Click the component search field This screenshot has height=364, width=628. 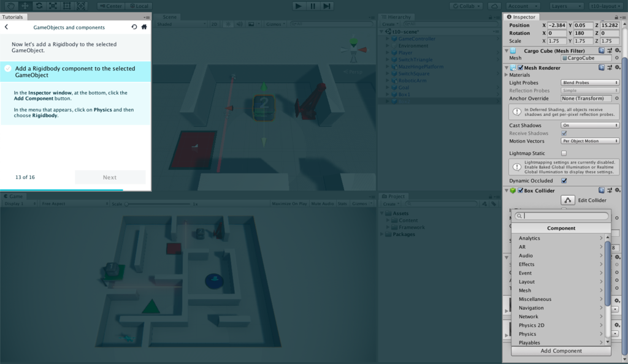tap(562, 216)
